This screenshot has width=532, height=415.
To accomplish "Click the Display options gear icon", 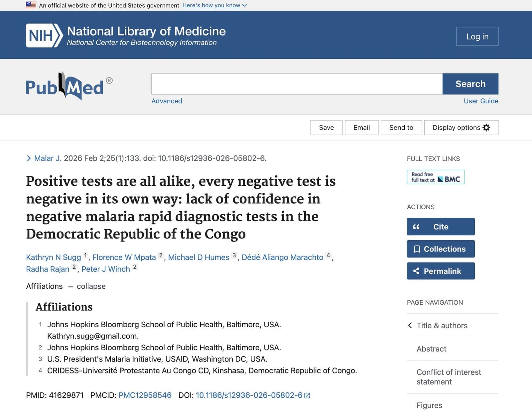I will pos(486,128).
